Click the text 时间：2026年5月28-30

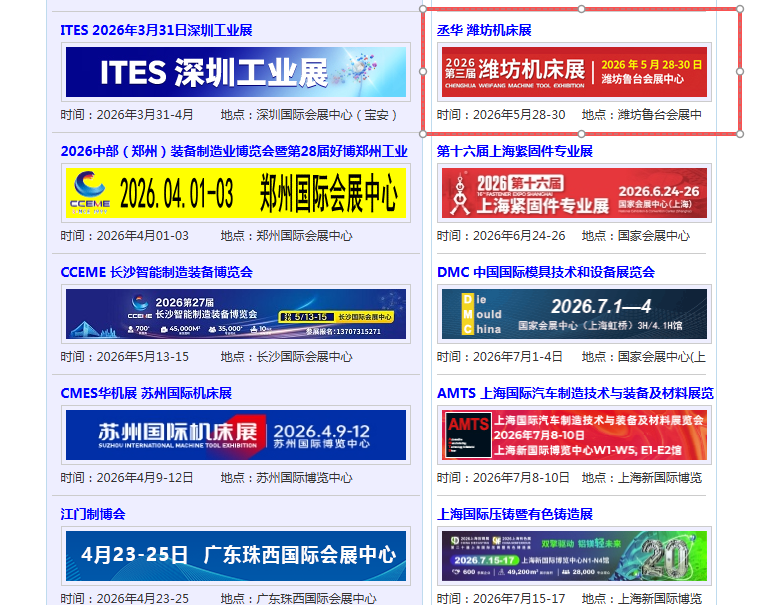click(501, 115)
